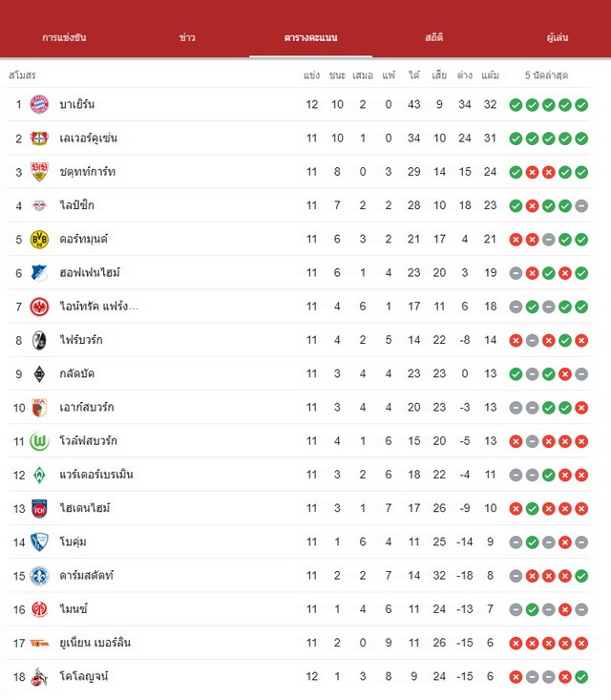Click the Wolfsburg green W logo
Screen dimensions: 611x700
coord(39,441)
